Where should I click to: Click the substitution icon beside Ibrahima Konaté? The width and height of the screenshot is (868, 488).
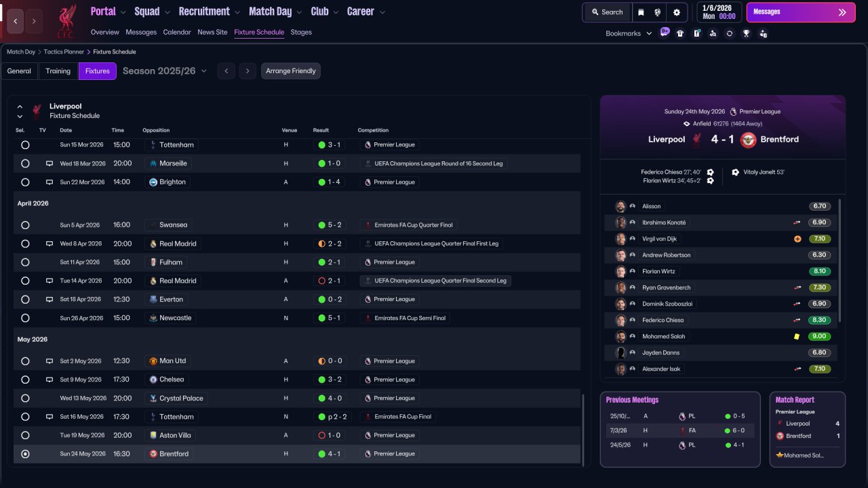797,222
